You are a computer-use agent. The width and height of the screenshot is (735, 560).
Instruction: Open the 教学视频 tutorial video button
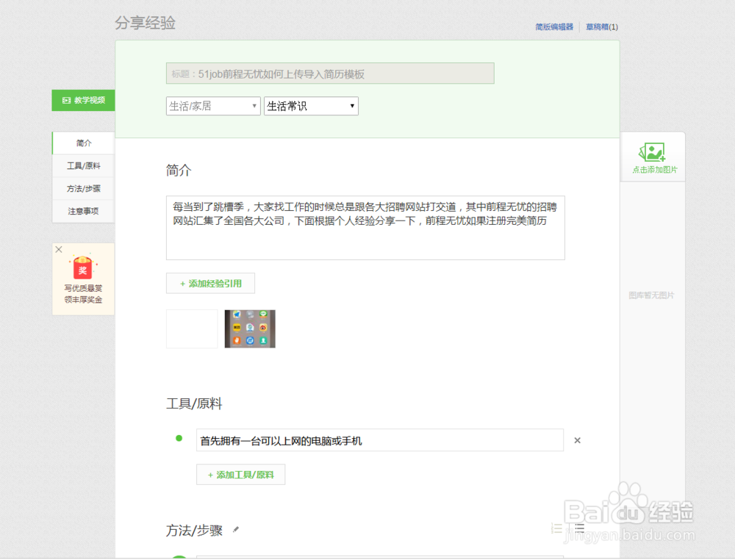(84, 100)
